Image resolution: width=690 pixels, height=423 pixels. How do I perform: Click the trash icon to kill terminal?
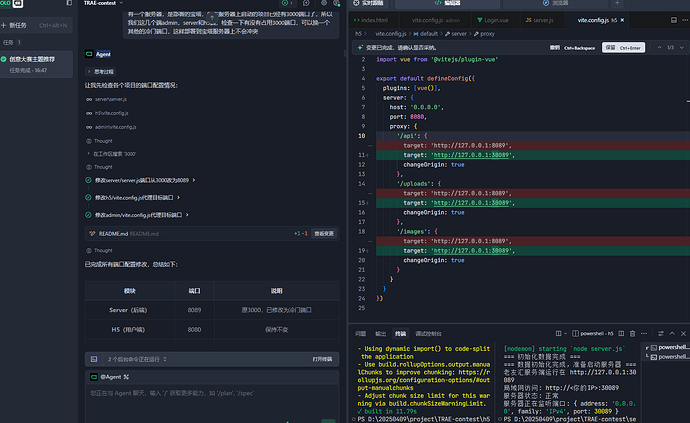pyautogui.click(x=632, y=334)
